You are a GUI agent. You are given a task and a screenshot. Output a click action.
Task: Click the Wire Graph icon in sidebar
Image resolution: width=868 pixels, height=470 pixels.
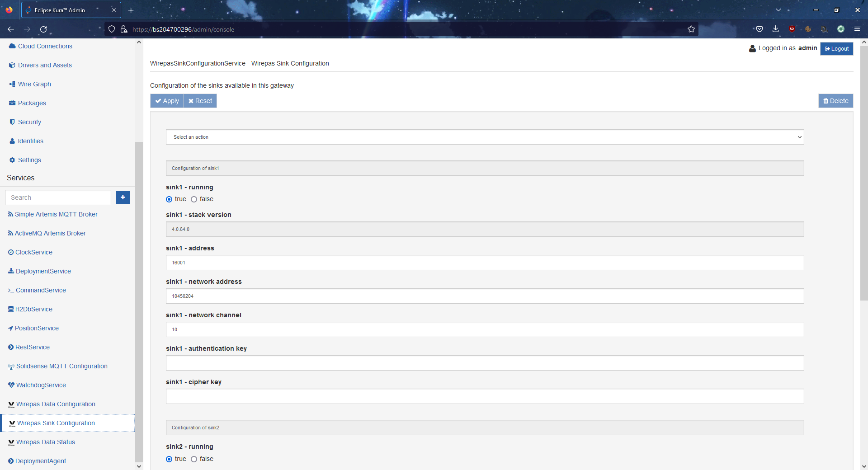12,84
